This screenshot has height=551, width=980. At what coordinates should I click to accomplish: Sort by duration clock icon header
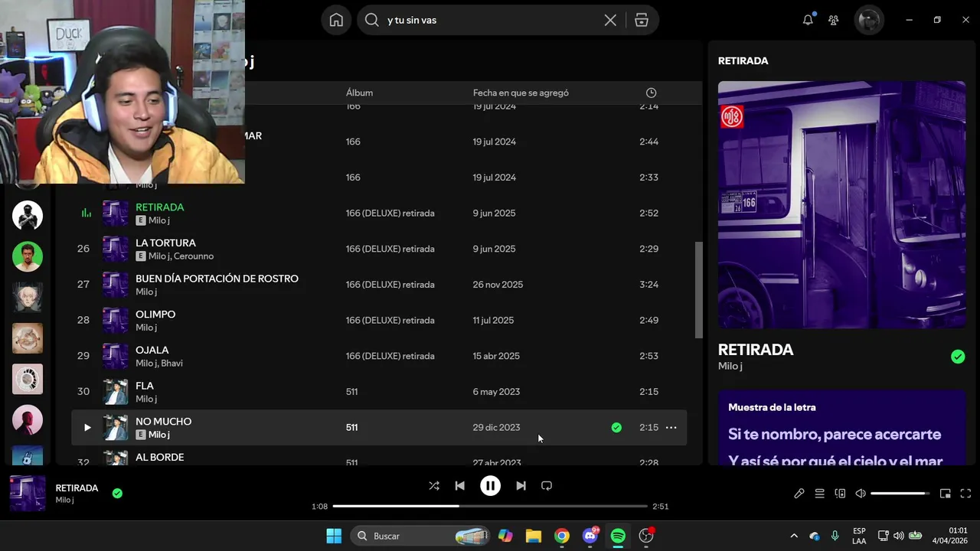coord(651,93)
